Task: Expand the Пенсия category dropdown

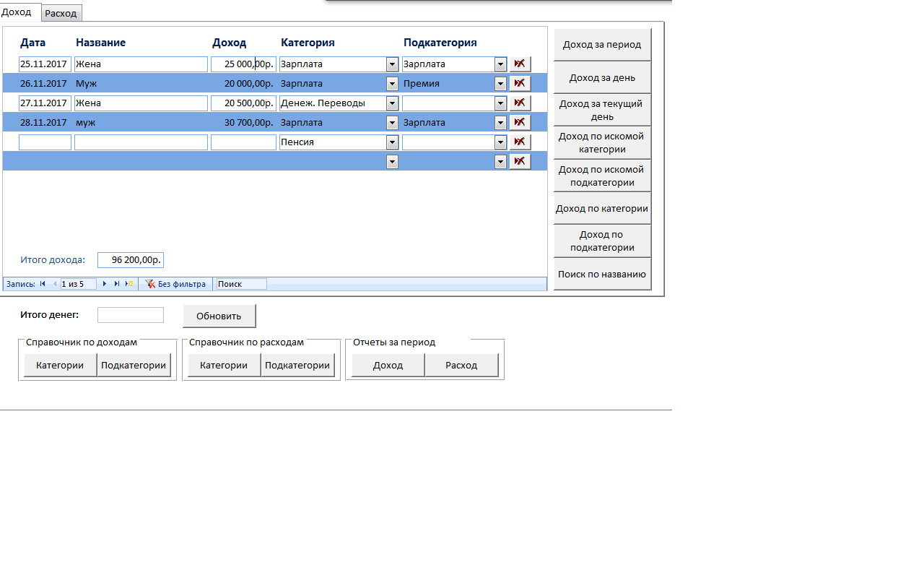Action: pos(392,142)
